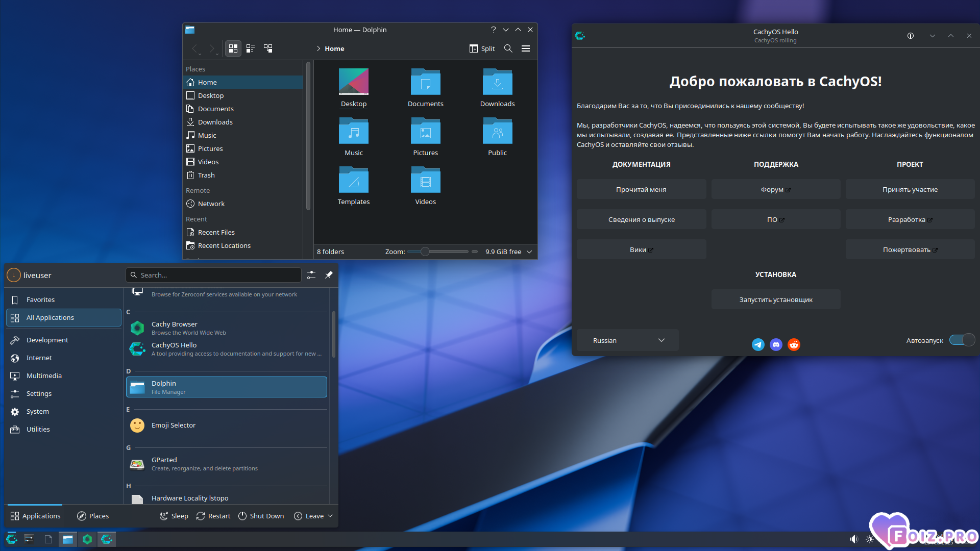Open the Russian language dropdown
The width and height of the screenshot is (980, 551).
[628, 340]
